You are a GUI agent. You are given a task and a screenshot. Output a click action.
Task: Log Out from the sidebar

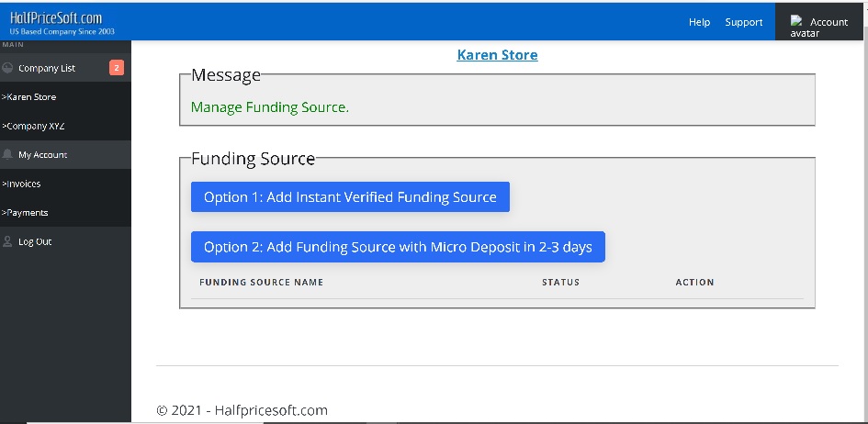click(35, 242)
